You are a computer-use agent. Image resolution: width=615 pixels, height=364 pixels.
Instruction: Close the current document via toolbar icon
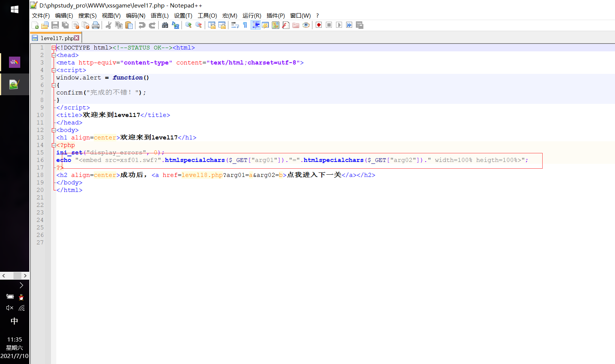click(x=75, y=25)
